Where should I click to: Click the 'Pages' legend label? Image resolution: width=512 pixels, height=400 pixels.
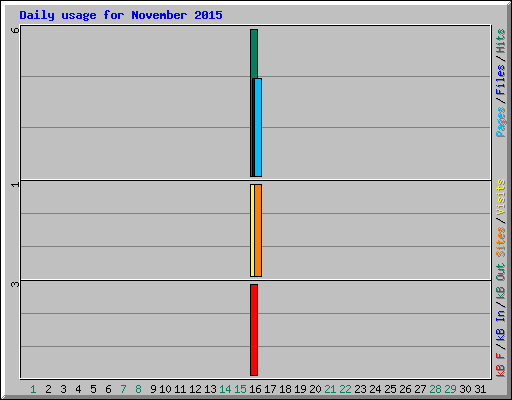click(x=501, y=122)
